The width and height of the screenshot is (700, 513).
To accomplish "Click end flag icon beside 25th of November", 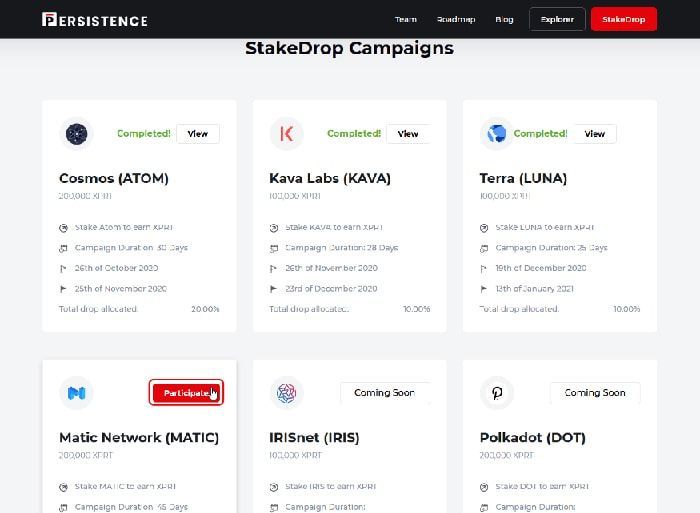I will (x=63, y=289).
